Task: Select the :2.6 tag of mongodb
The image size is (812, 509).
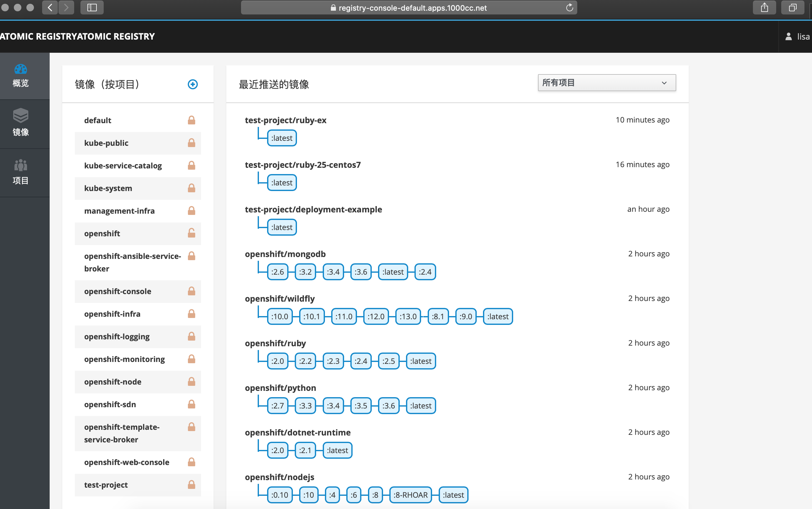Action: tap(278, 272)
